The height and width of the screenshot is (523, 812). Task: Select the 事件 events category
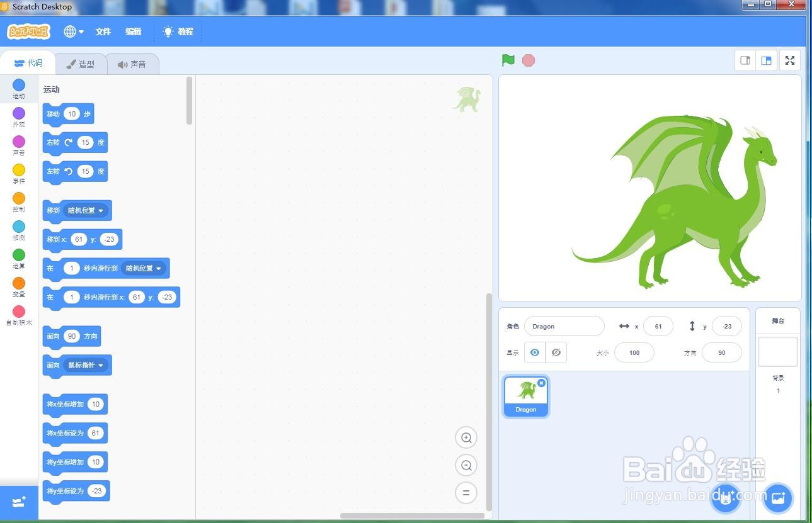click(19, 174)
